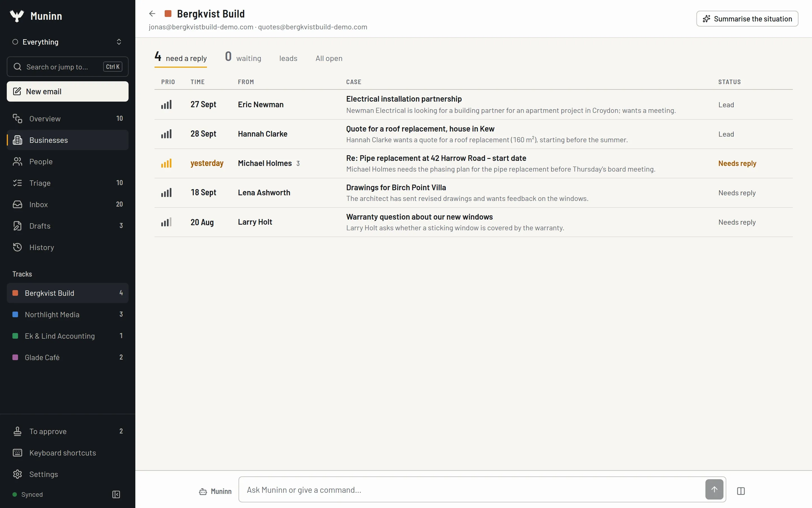Open Quote for a roof replacement case
Screen dimensions: 812x508
473,134
